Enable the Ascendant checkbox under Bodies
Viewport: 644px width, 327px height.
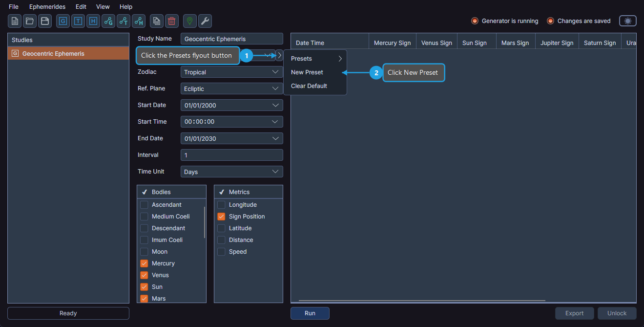[145, 204]
